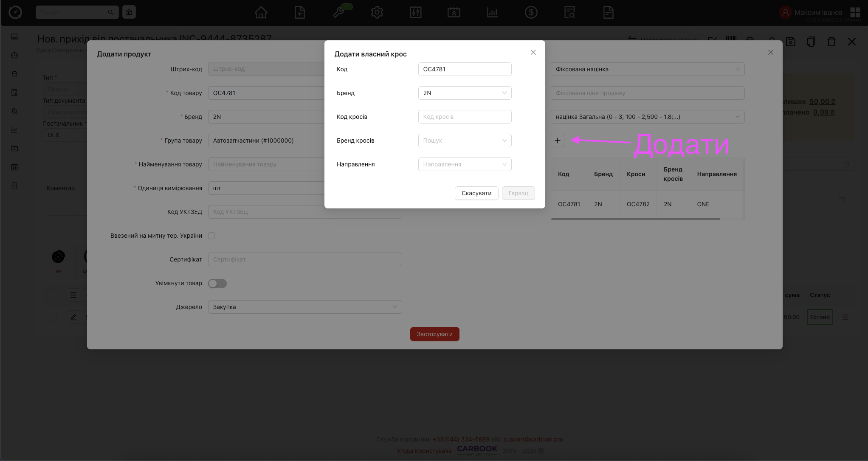Open the 'Джерело' Закупка dropdown

[x=304, y=307]
